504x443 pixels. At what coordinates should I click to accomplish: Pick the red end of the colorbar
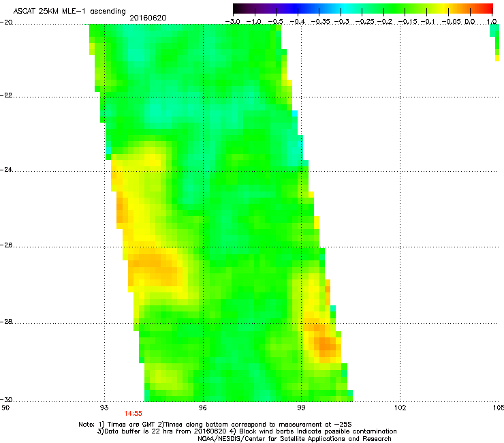488,8
